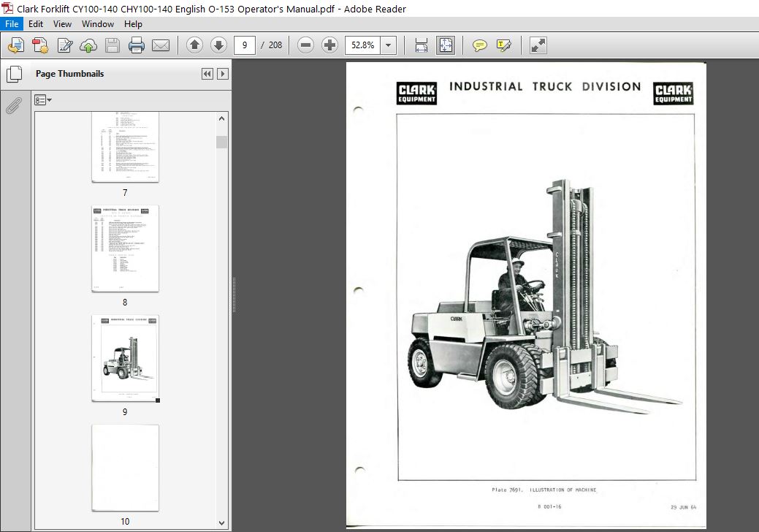This screenshot has height=532, width=759.
Task: Open the thumbnails options dropdown menu
Action: point(43,100)
